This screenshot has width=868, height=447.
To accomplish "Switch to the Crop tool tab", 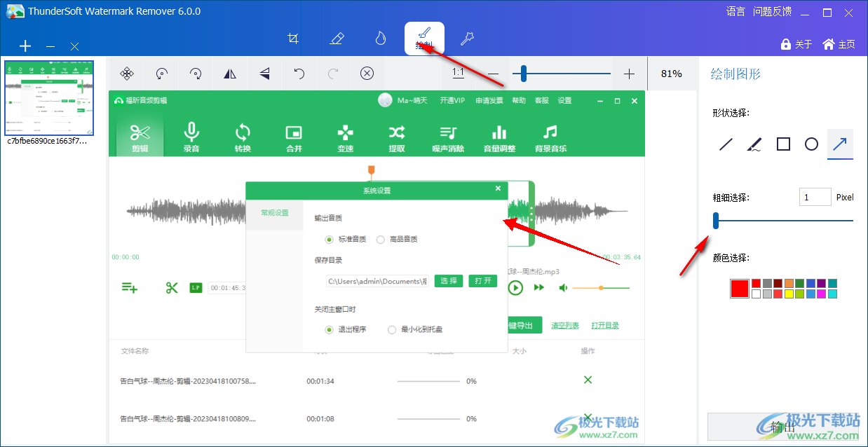I will click(294, 39).
